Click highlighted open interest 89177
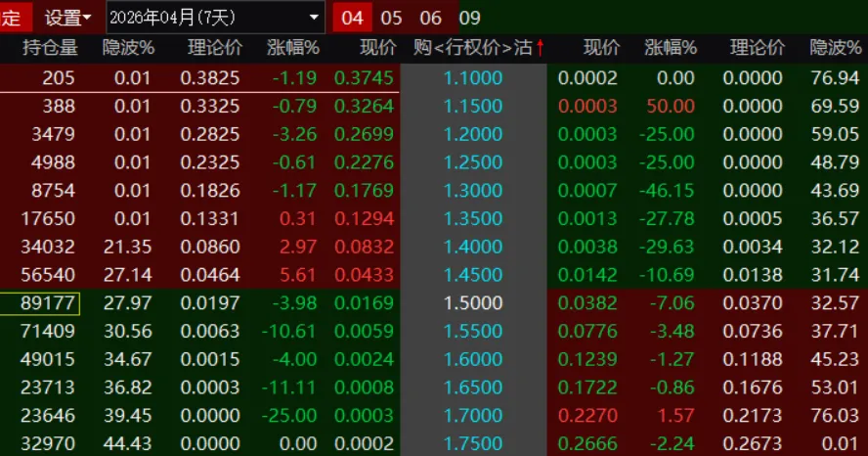The height and width of the screenshot is (456, 868). pyautogui.click(x=47, y=303)
